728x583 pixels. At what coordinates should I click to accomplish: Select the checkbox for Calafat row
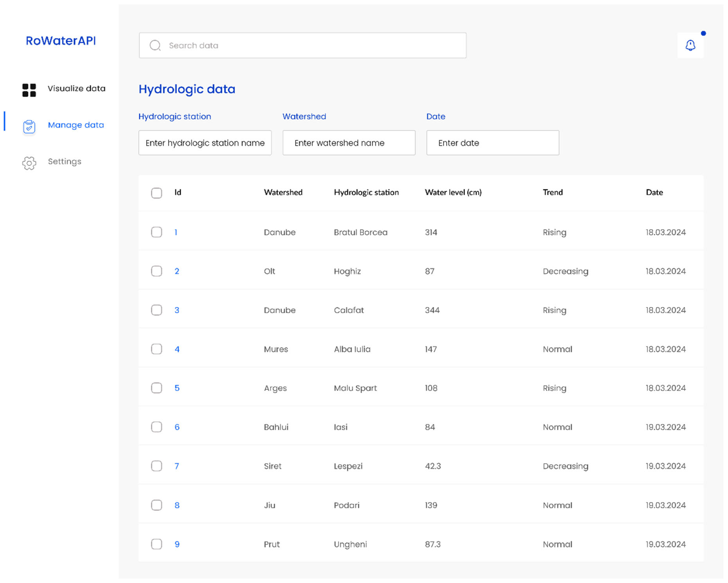tap(156, 310)
